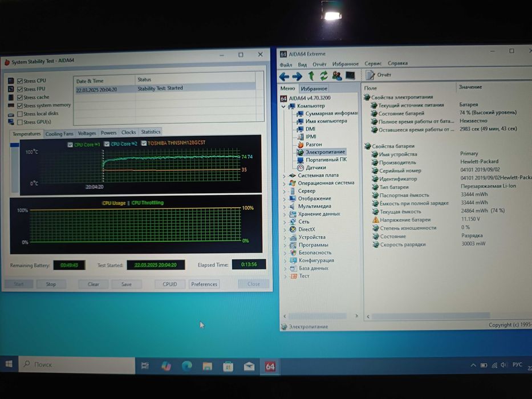Switch to the Избранное sidebar tab
Screen dimensions: 532x399
click(x=314, y=88)
